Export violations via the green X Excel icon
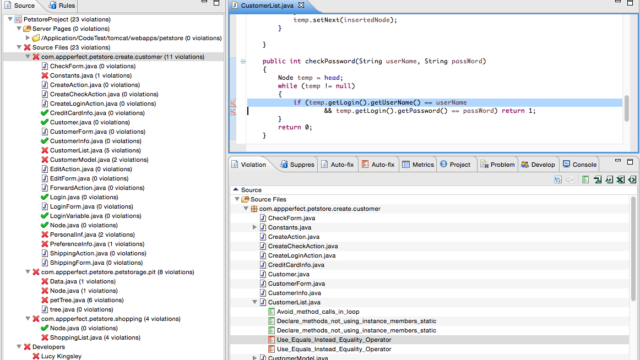 (620, 180)
